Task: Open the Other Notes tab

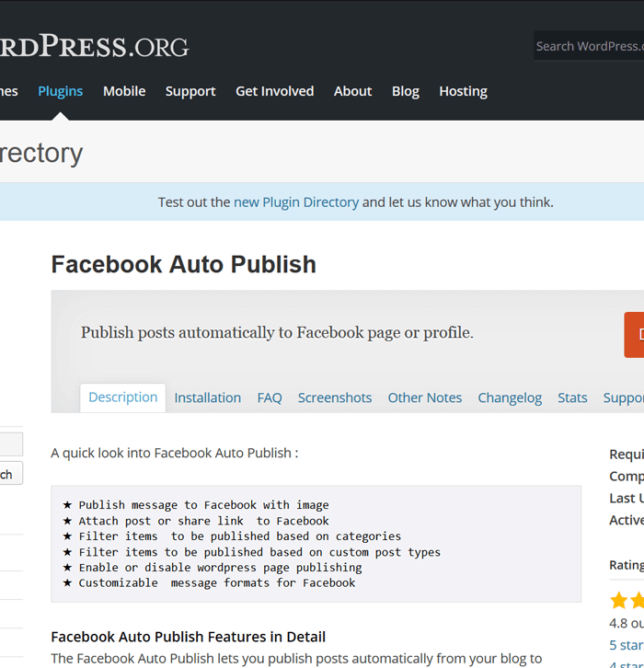Action: coord(425,397)
